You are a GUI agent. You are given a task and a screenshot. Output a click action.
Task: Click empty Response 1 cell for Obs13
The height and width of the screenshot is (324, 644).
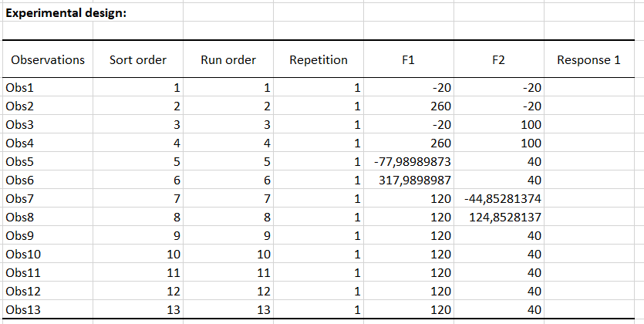[588, 309]
